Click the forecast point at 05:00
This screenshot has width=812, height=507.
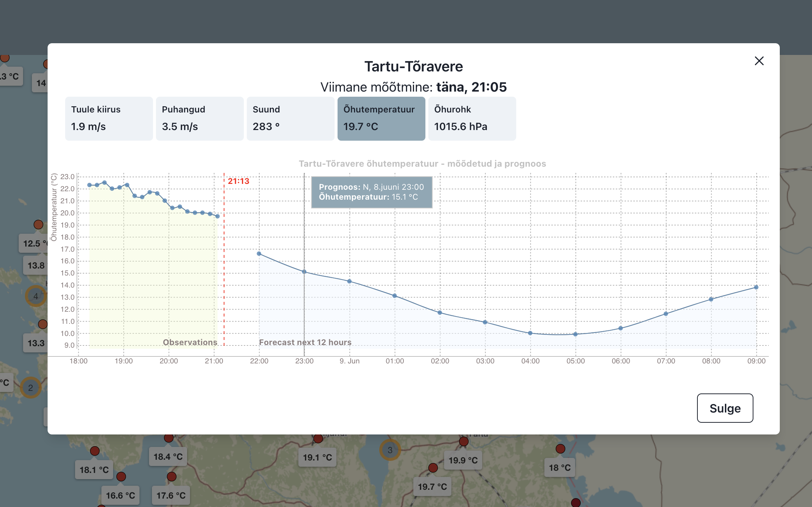(575, 334)
